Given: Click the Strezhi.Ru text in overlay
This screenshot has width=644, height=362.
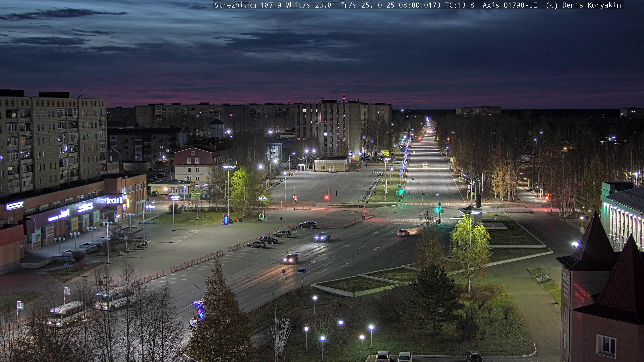Looking at the screenshot, I should [235, 5].
